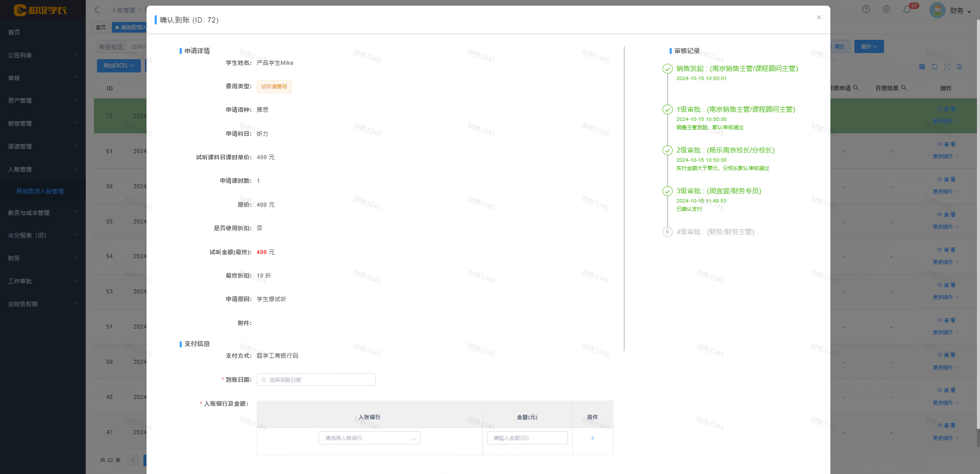Click the 到账日期 date input field
Image resolution: width=980 pixels, height=474 pixels.
pos(315,379)
